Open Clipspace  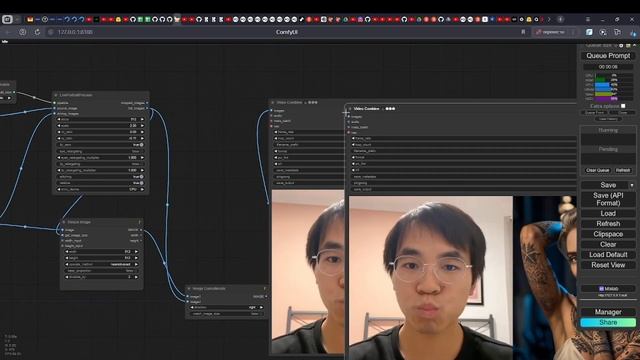click(608, 234)
